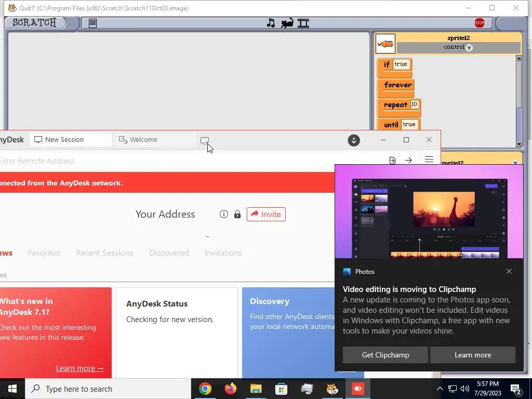Click the Invite button in AnyDesk
The width and height of the screenshot is (532, 399).
266,214
